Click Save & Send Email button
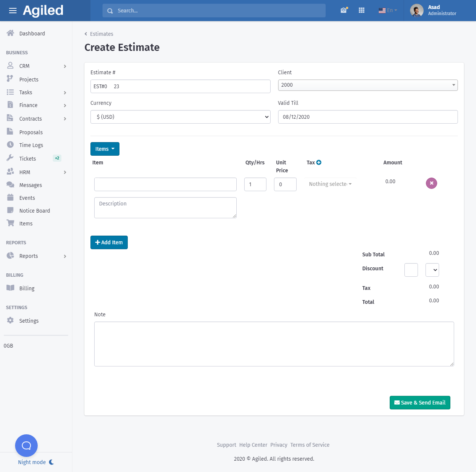 (419, 403)
